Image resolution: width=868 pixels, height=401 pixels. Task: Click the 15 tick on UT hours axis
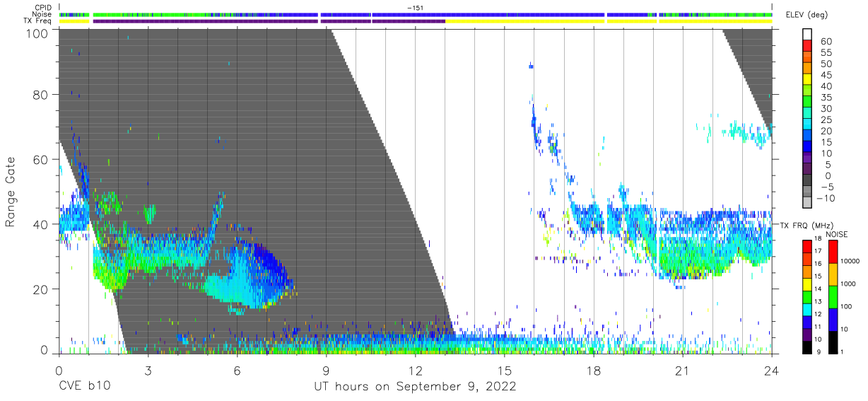pos(504,370)
